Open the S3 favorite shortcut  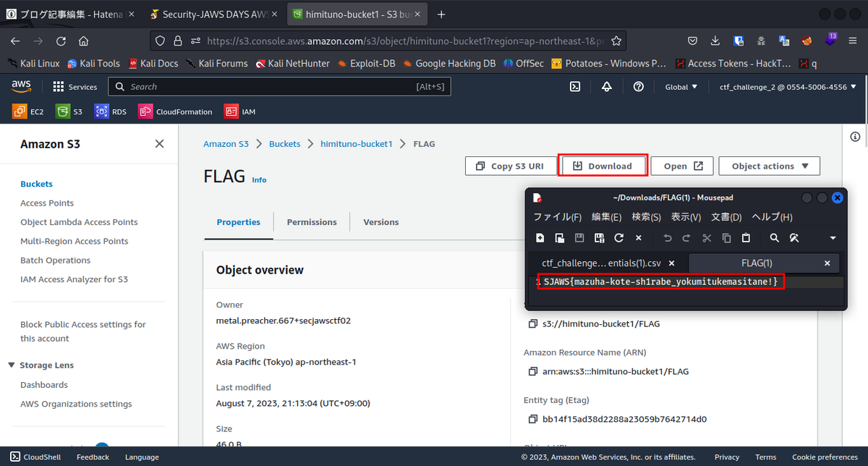pos(70,111)
